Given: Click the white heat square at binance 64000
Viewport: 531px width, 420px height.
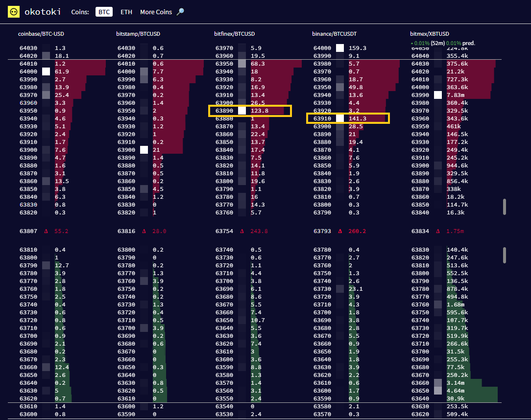Looking at the screenshot, I should pyautogui.click(x=340, y=48).
